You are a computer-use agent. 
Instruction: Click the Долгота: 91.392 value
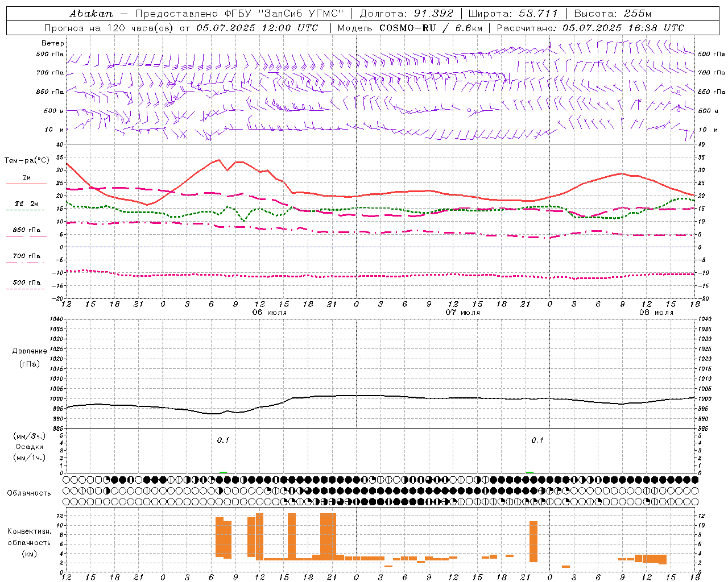407,14
